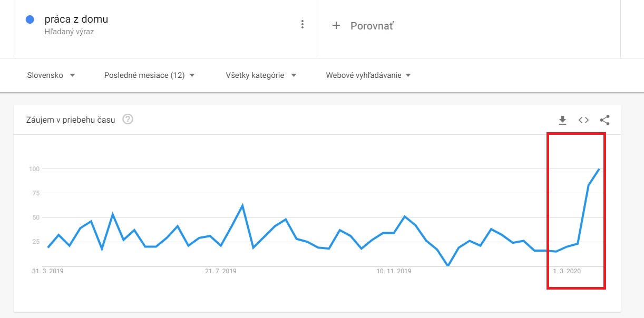Click the 10. 11. 2019 axis label
The image size is (644, 318).
click(393, 271)
